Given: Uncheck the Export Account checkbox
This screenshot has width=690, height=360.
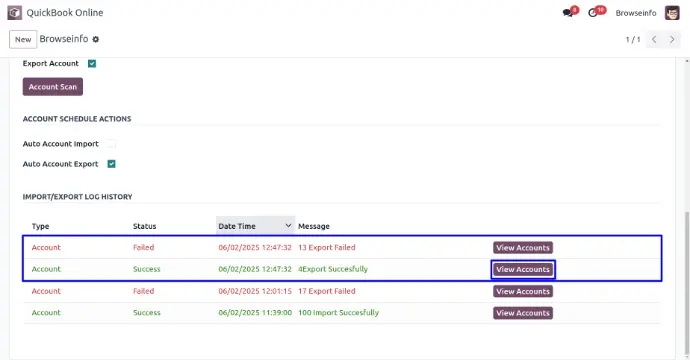Looking at the screenshot, I should coord(92,63).
